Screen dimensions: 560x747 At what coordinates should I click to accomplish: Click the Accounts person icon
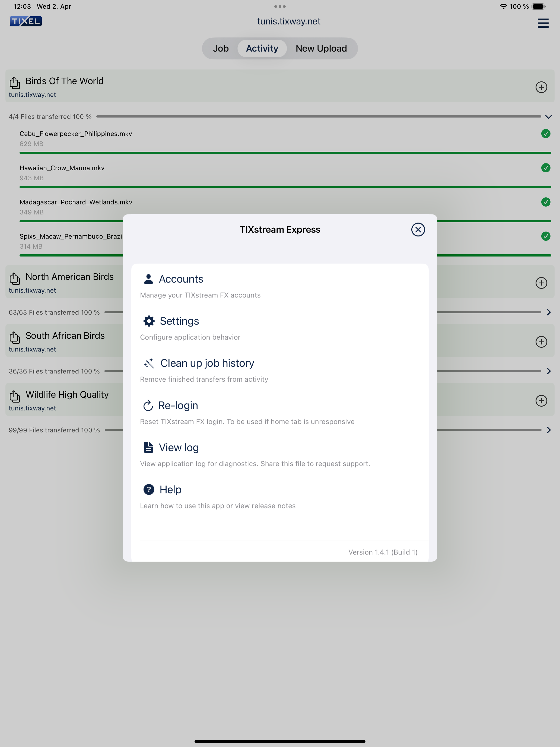(x=148, y=279)
